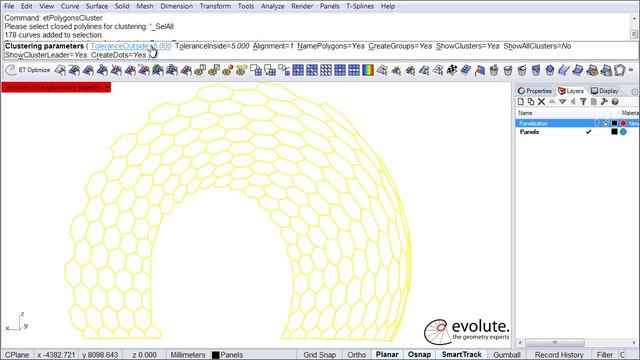This screenshot has height=360, width=640.
Task: Open panel options gear beside Display tab
Action: [634, 91]
